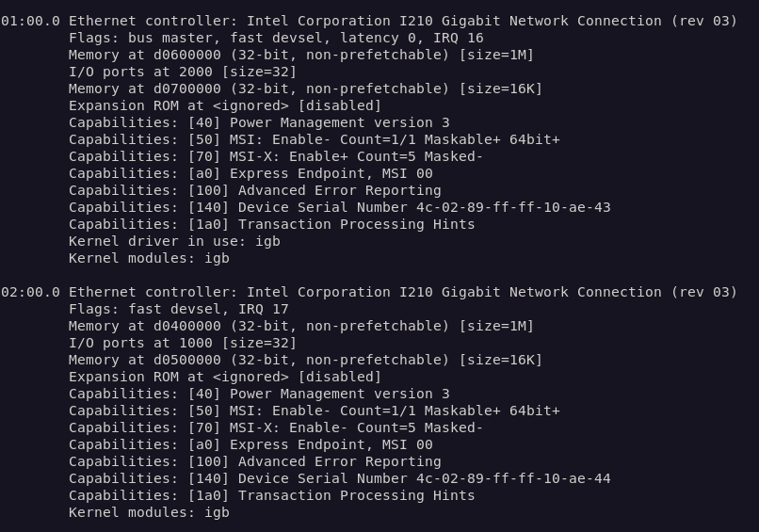Click the "Flags: fast devsel, IRQ 17" line
This screenshot has height=532, width=759.
(x=179, y=309)
